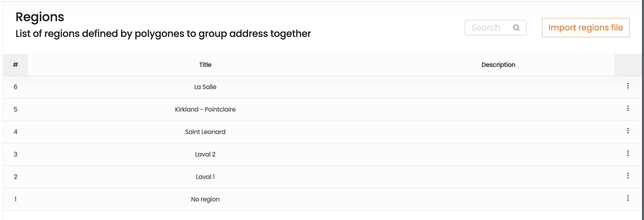
Task: Click row number 6 cell
Action: click(15, 87)
